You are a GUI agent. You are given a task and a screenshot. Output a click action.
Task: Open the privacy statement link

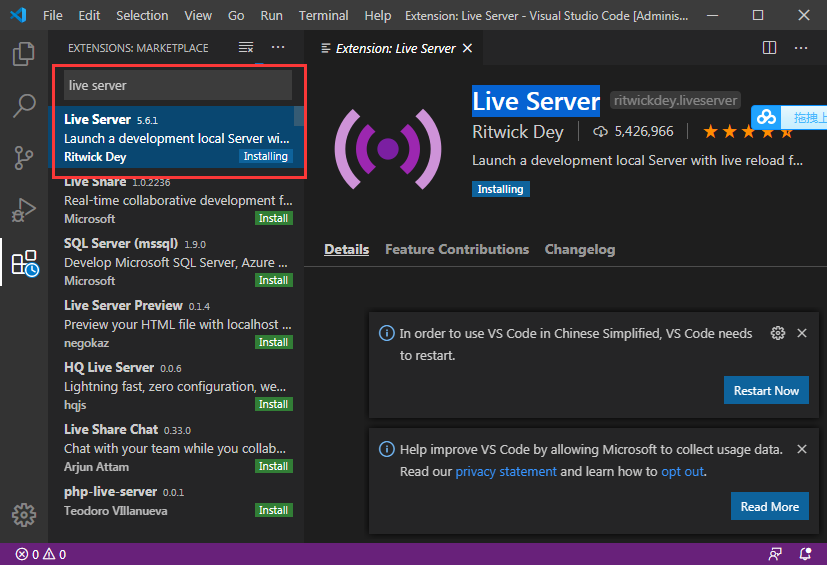tap(506, 471)
